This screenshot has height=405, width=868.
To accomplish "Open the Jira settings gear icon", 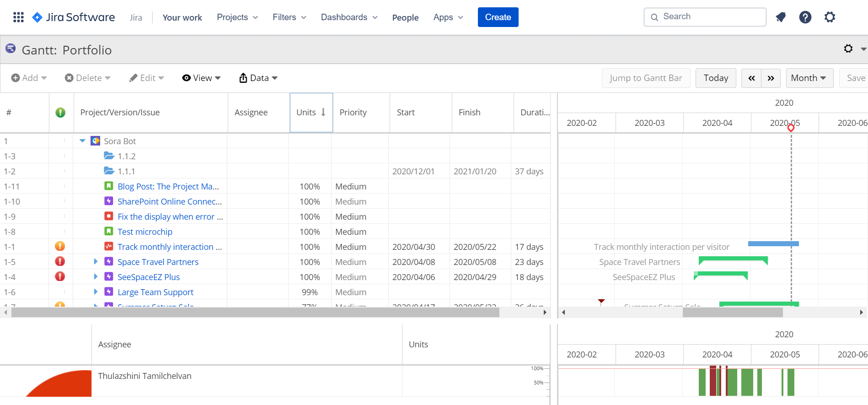I will (x=830, y=17).
